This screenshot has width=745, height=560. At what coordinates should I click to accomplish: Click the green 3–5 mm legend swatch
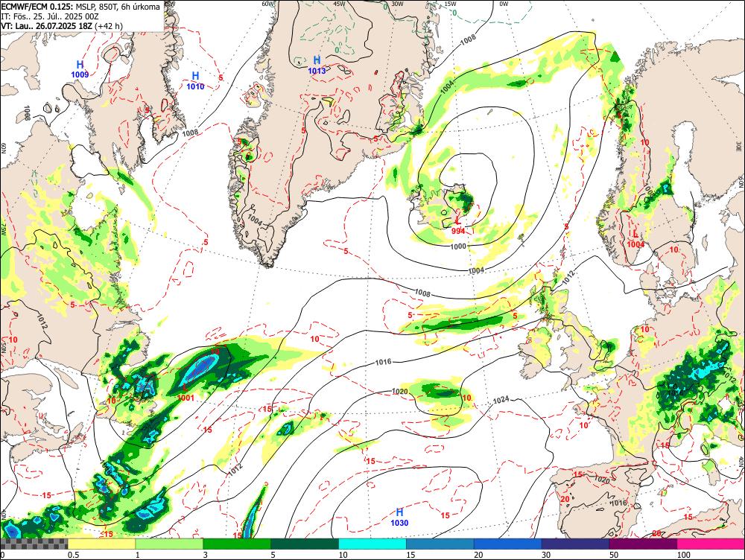pos(237,544)
